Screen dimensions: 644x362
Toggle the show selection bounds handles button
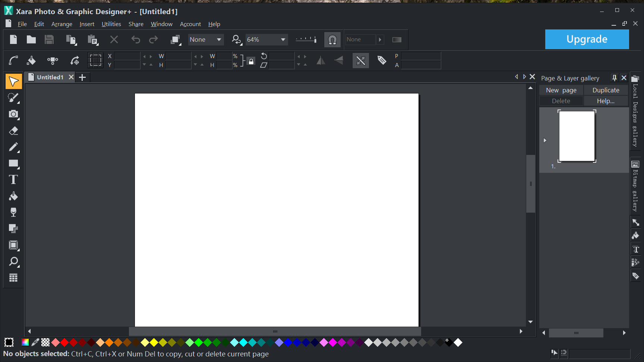tap(95, 60)
